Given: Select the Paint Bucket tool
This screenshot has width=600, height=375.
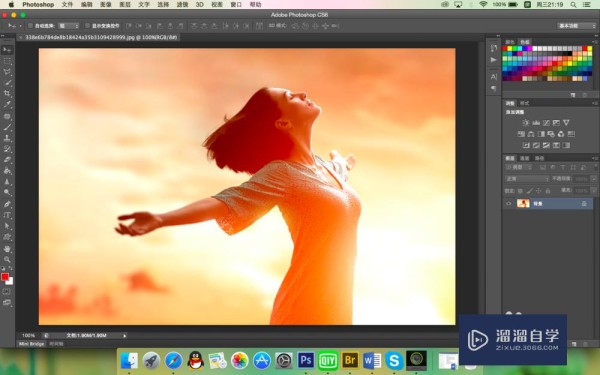Looking at the screenshot, I should click(7, 171).
